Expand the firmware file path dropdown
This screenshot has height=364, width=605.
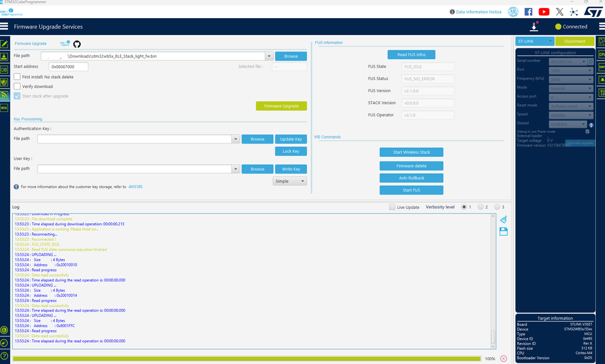coord(269,56)
